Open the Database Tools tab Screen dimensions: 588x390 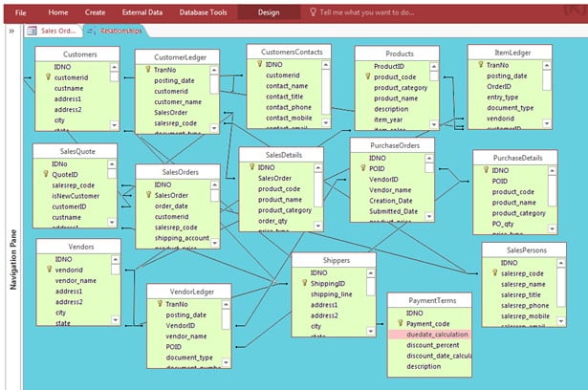coord(203,12)
